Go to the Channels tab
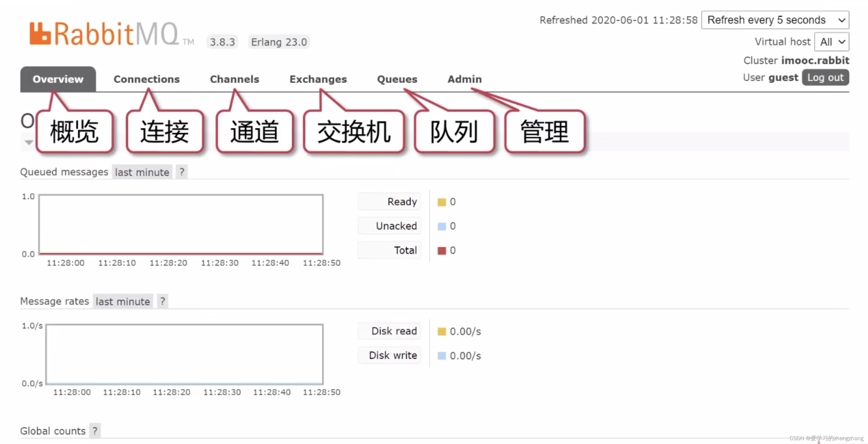Image resolution: width=868 pixels, height=444 pixels. click(x=234, y=79)
